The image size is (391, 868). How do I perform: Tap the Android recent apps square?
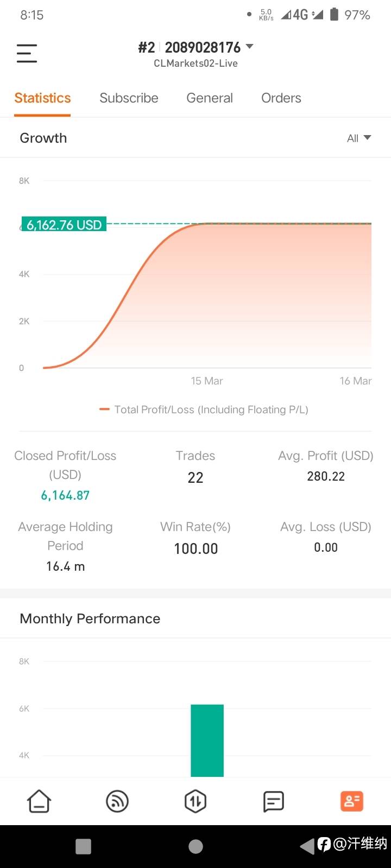click(83, 846)
